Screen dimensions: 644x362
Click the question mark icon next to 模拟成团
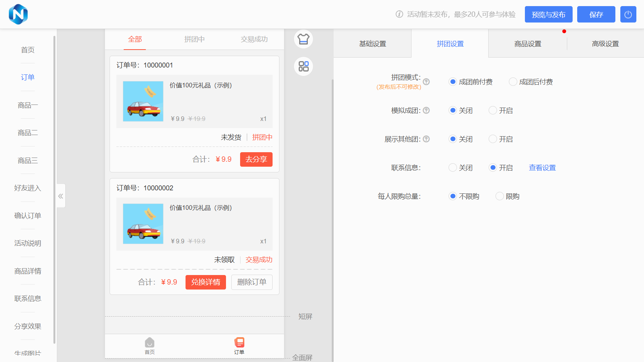pos(426,110)
